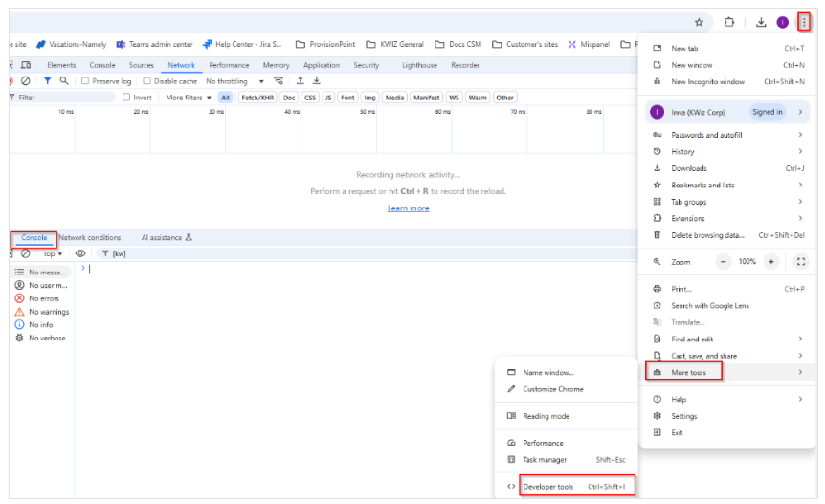825x504 pixels.
Task: Switch to the Performance panel tab
Action: click(229, 65)
